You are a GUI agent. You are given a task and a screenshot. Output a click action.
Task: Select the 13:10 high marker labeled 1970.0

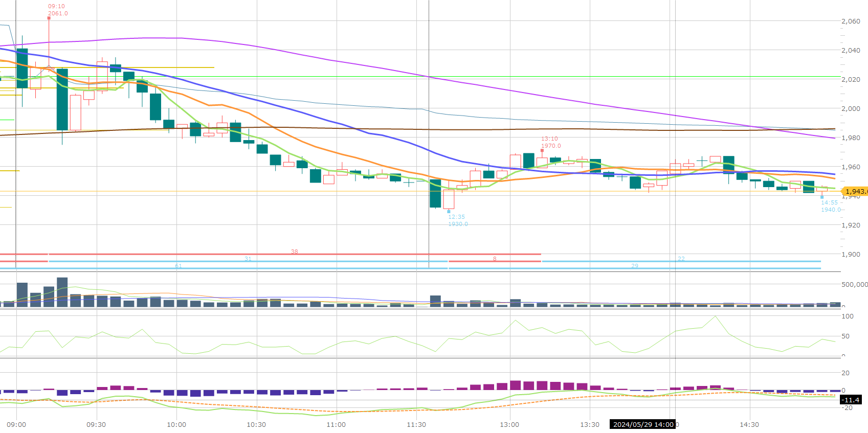coord(542,150)
